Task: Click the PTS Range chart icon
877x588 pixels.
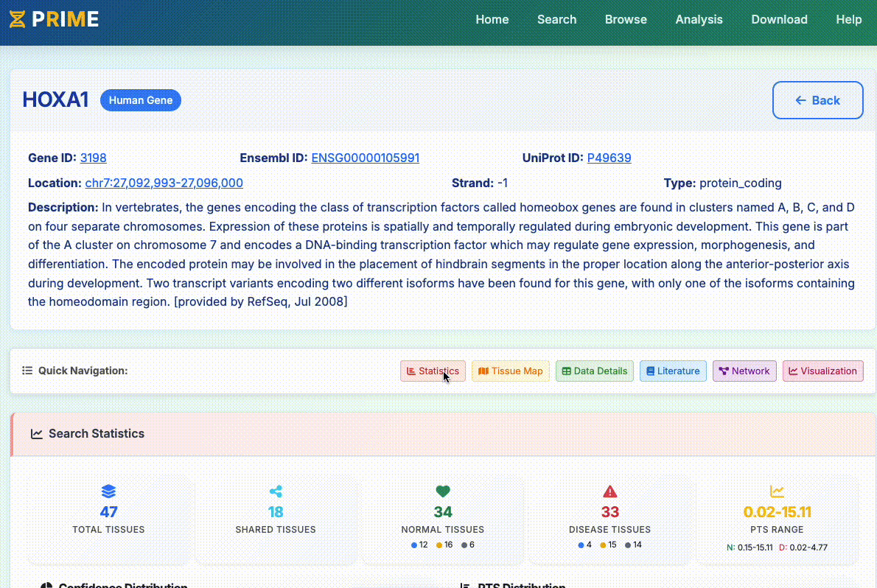Action: pos(777,491)
